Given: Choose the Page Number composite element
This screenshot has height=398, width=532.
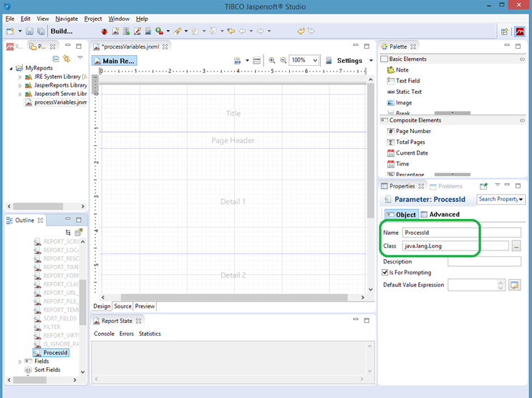Looking at the screenshot, I should click(412, 131).
